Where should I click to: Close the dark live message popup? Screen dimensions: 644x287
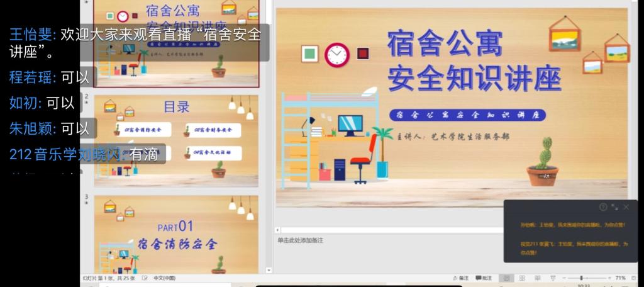tap(626, 207)
